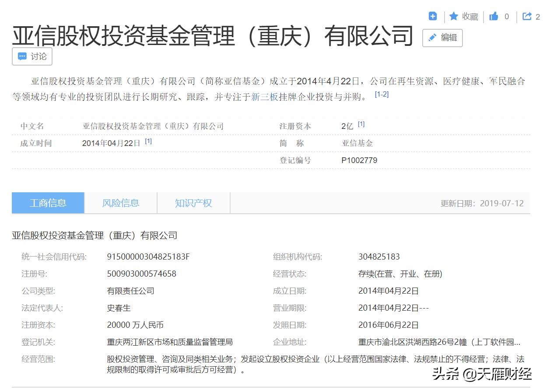
Task: Open the 新三板 hyperlink
Action: 261,95
